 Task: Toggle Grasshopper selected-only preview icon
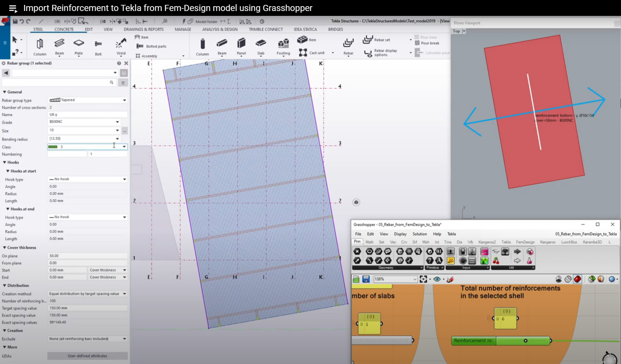pyautogui.click(x=591, y=279)
